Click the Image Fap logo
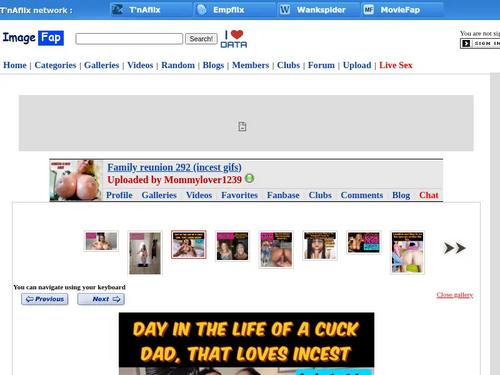The image size is (500, 375). coord(33,38)
